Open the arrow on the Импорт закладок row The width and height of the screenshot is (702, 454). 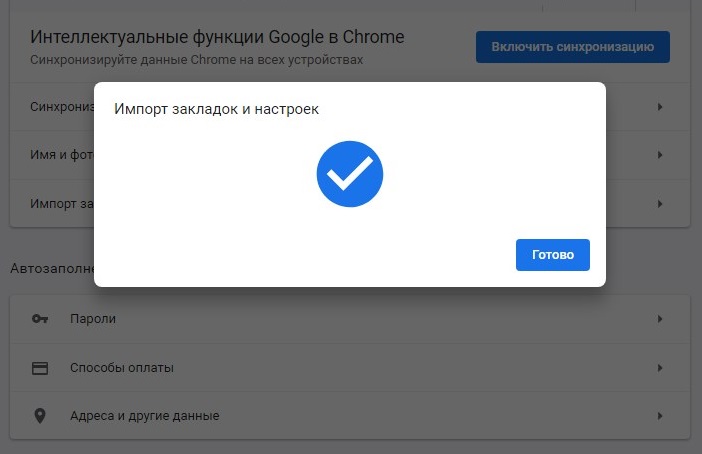660,204
